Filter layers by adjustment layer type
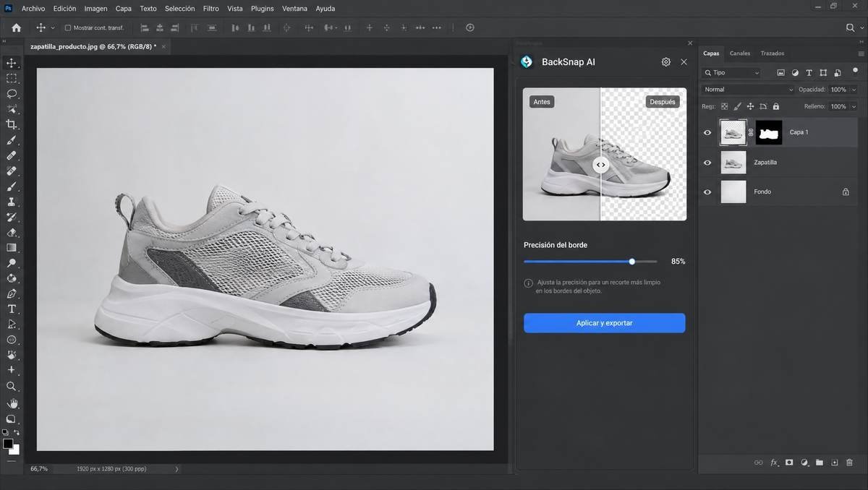Screen dimensions: 868x490 click(x=795, y=73)
